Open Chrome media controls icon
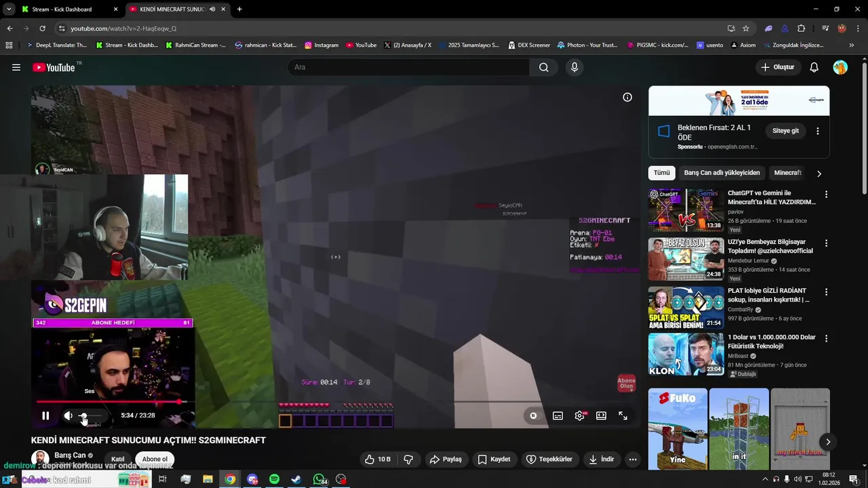 coord(825,28)
